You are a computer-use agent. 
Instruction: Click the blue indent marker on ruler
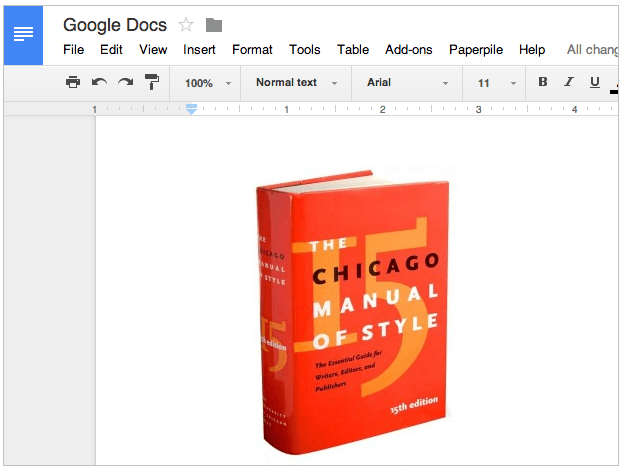coord(191,109)
